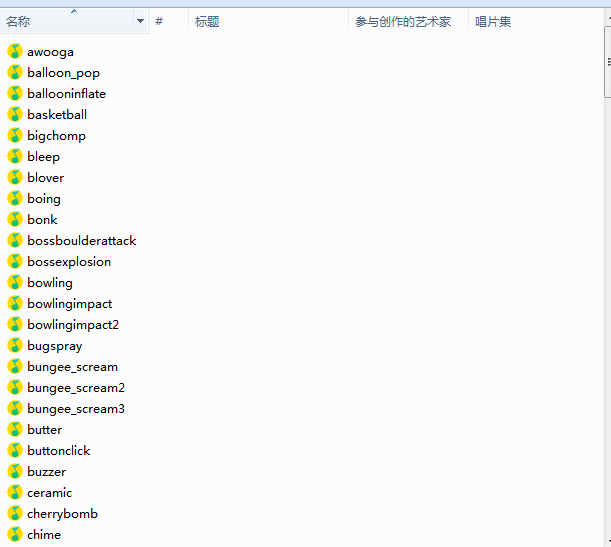Click the buzzer sound icon
The height and width of the screenshot is (547, 611).
pos(15,472)
